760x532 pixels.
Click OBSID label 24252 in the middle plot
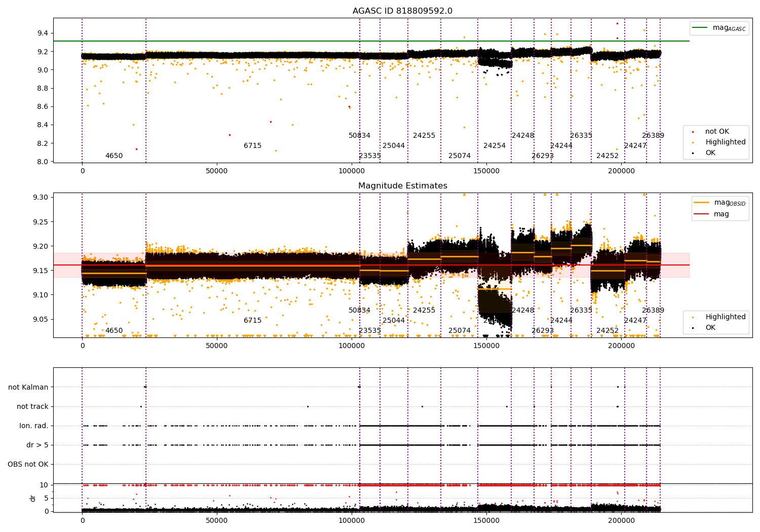(607, 331)
